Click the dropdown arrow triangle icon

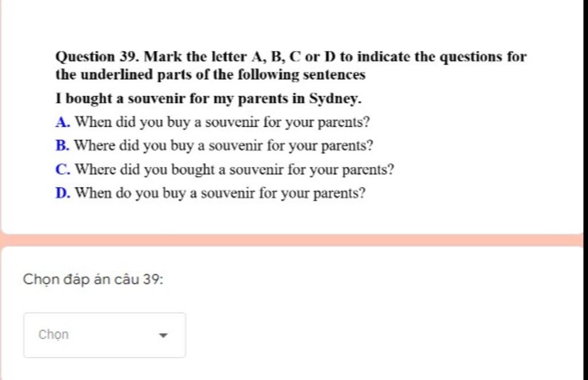163,335
